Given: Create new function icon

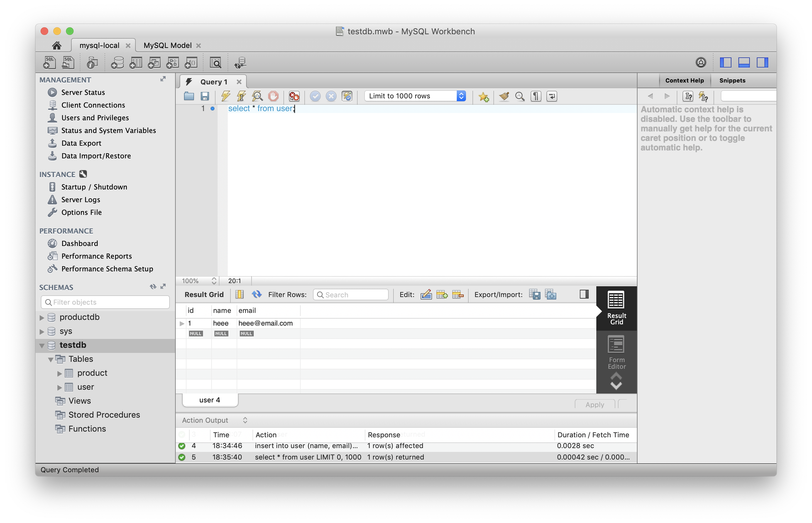Looking at the screenshot, I should coord(191,63).
